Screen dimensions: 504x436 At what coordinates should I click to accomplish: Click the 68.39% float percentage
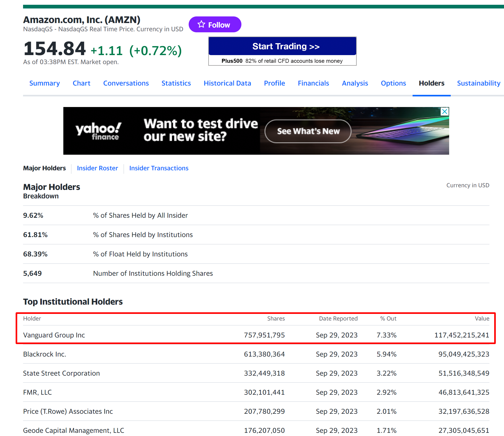[x=35, y=254]
